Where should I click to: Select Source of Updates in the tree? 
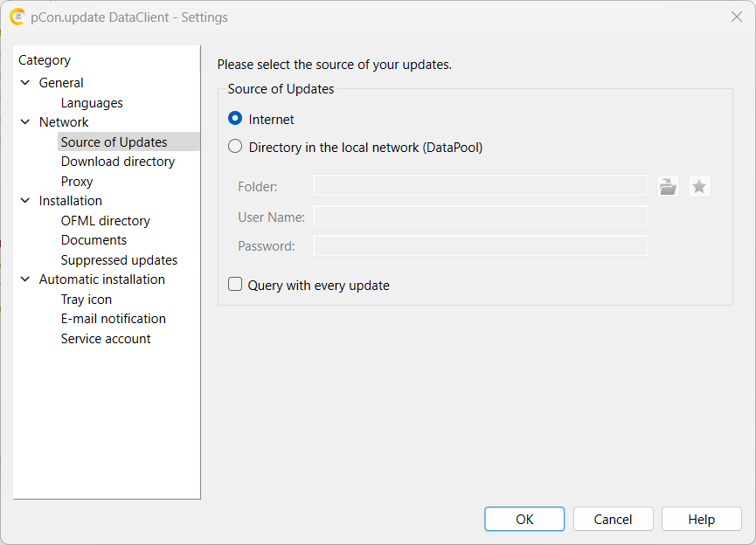tap(114, 142)
